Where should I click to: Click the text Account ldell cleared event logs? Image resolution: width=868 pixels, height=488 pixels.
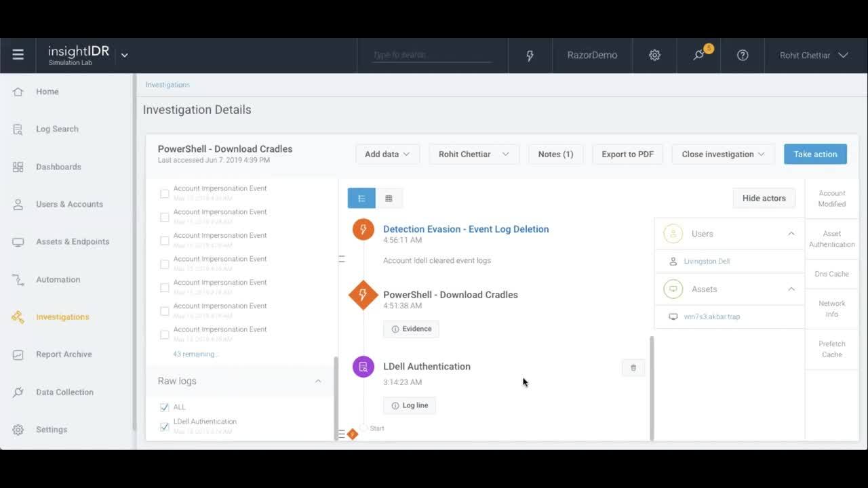[437, 260]
